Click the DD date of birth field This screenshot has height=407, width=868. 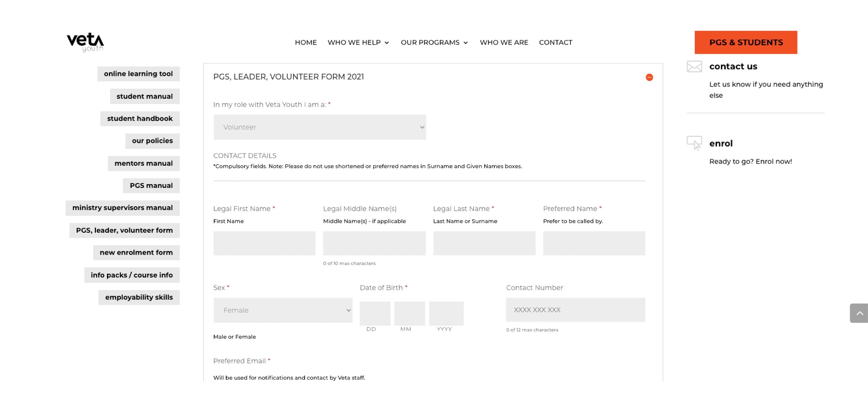[x=375, y=313]
